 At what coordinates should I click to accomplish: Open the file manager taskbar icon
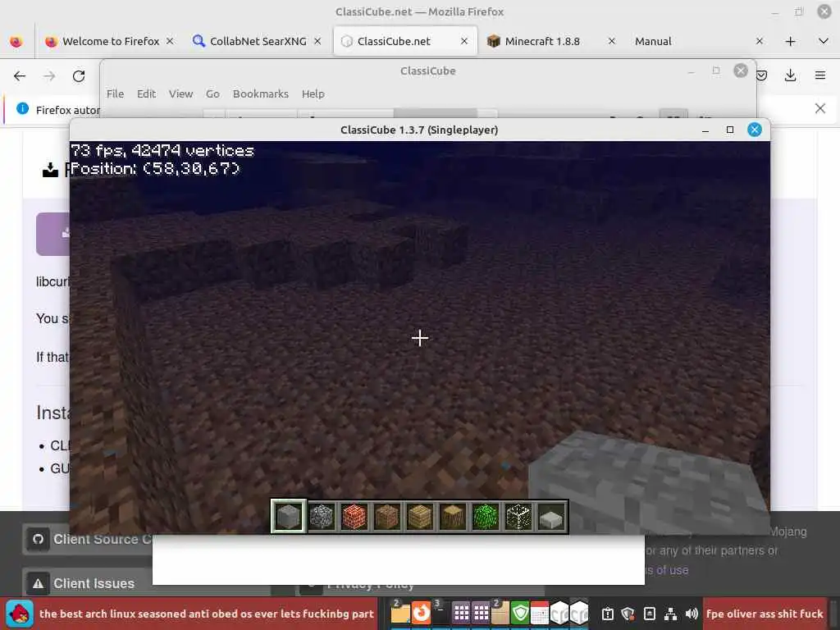[400, 614]
